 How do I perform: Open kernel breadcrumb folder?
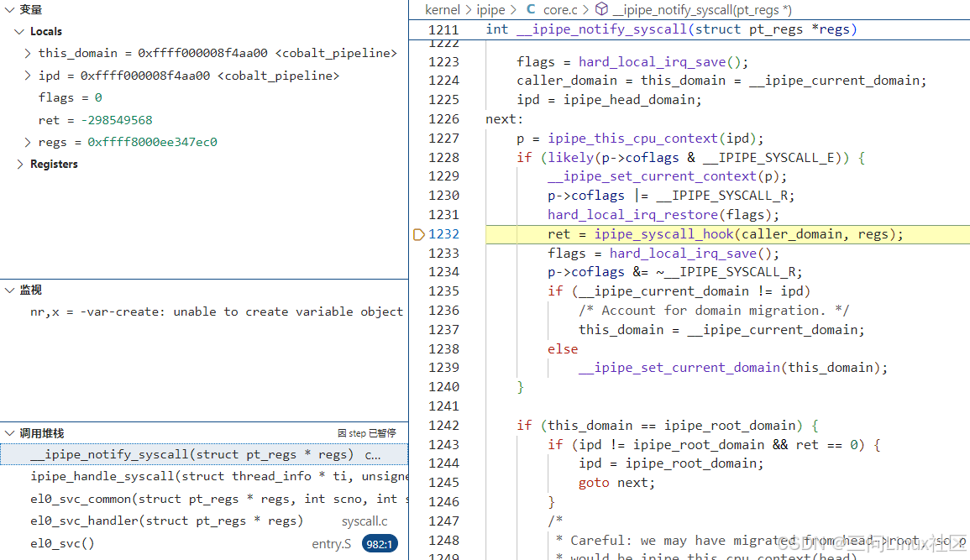(x=443, y=10)
